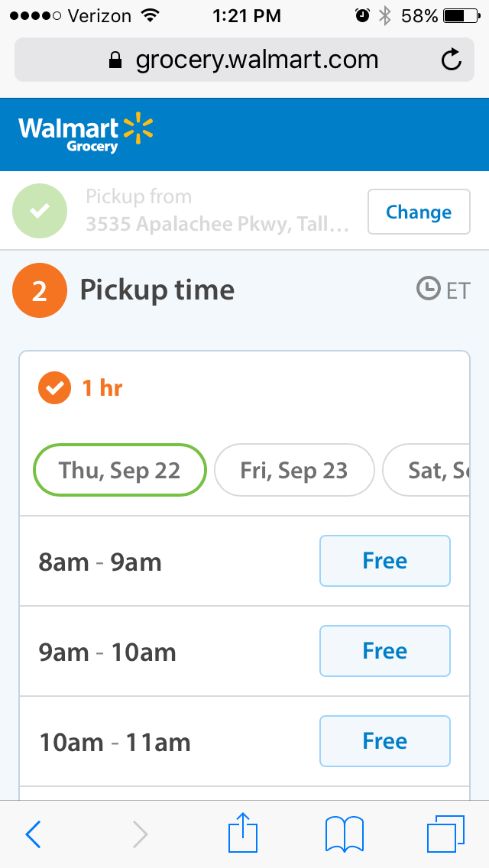Screen dimensions: 489x868
Task: Tap the orange step 2 circle
Action: coord(40,290)
